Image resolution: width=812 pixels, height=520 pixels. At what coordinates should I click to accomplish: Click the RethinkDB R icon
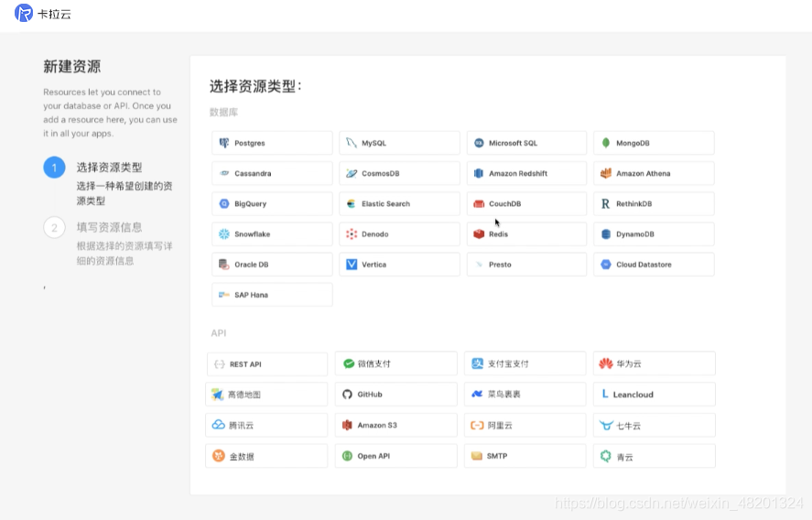click(x=605, y=203)
